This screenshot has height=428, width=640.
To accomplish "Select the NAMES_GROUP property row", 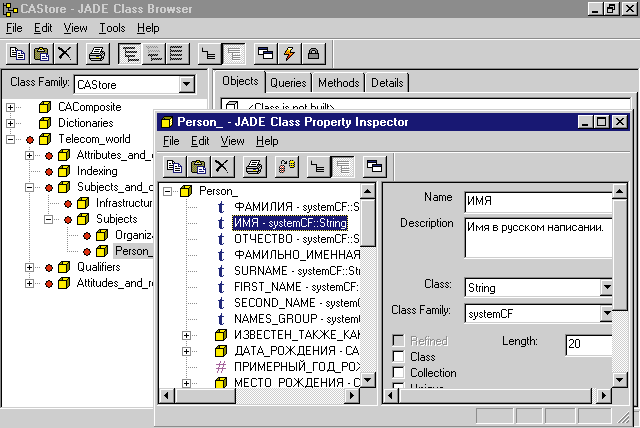I will coord(297,319).
